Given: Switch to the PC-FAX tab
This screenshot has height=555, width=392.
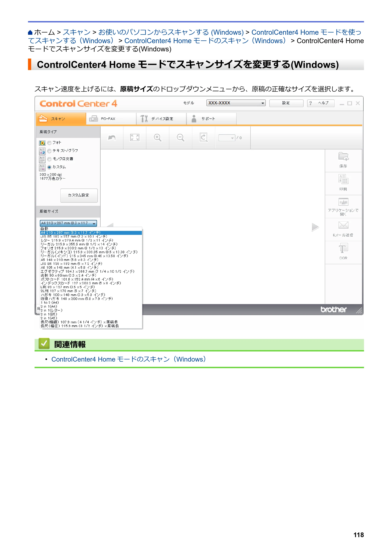Looking at the screenshot, I should point(111,119).
